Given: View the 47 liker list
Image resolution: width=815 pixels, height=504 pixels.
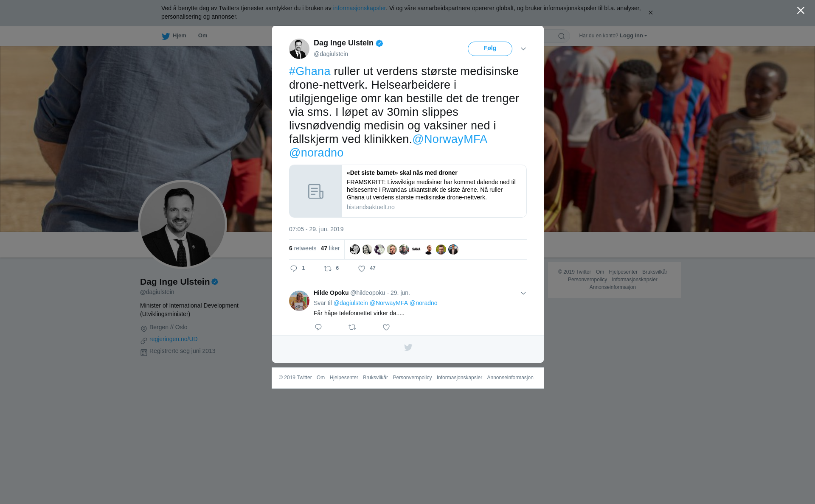Looking at the screenshot, I should (x=330, y=248).
